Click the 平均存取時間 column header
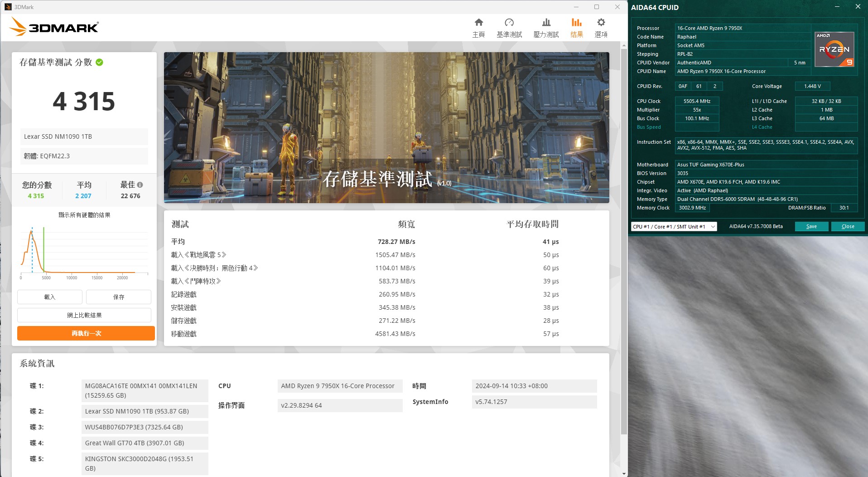 click(x=532, y=224)
